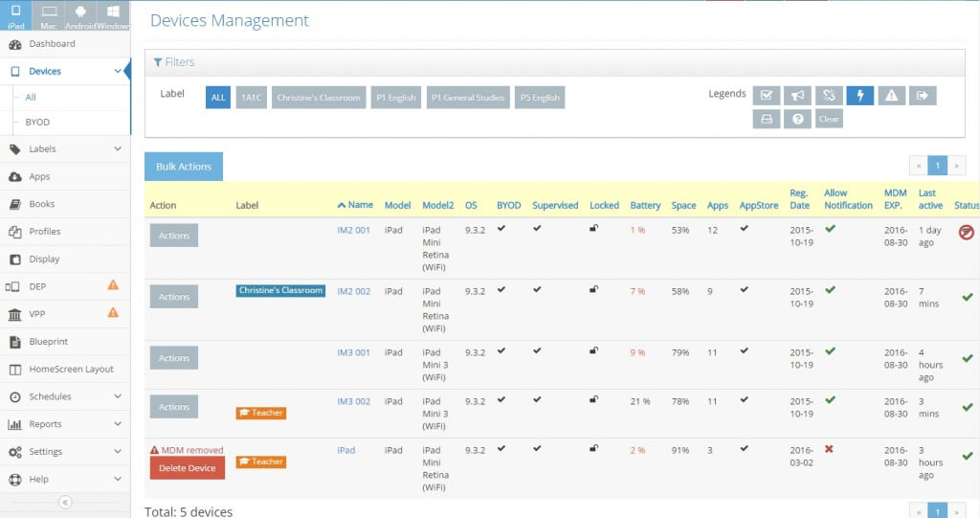Select BYOD under Devices in sidebar
Viewport: 980px width, 518px height.
[37, 123]
